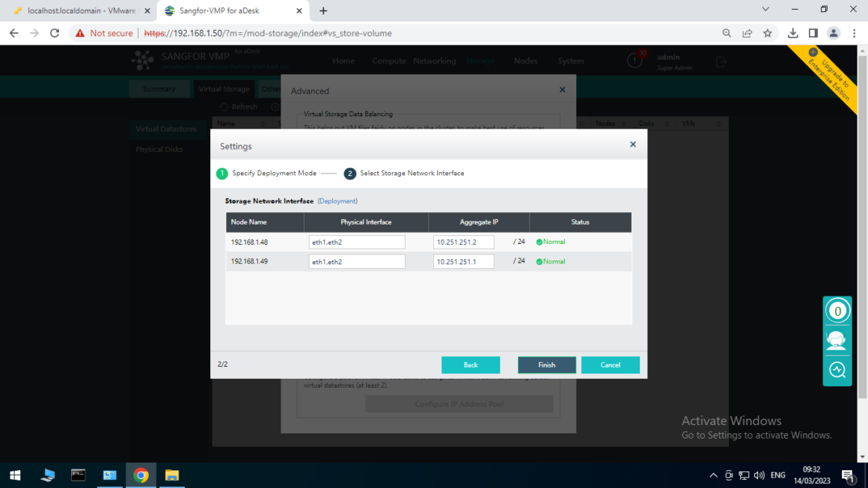Sort the table by the Nodes column
Viewport: 868px width, 488px height.
[608, 123]
